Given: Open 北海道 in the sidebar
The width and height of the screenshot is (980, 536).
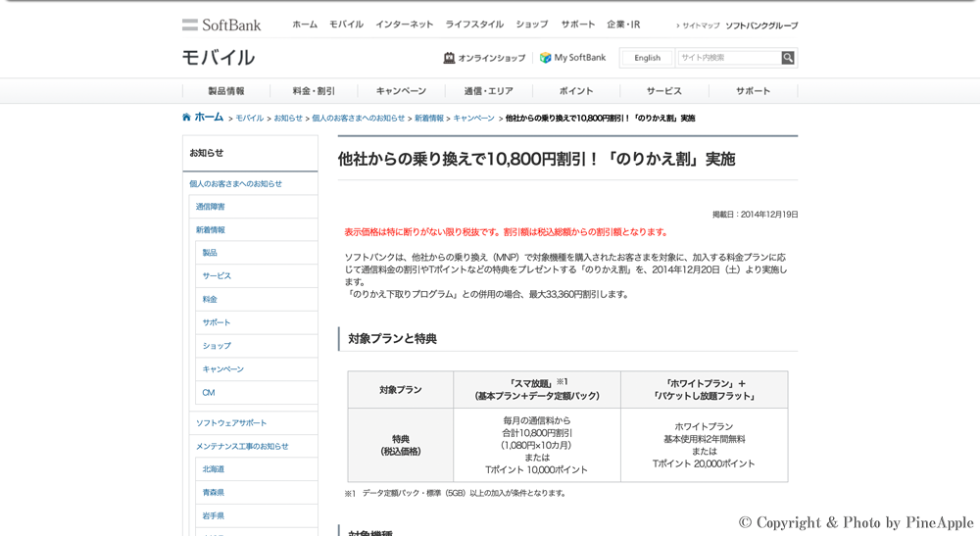Looking at the screenshot, I should point(213,469).
